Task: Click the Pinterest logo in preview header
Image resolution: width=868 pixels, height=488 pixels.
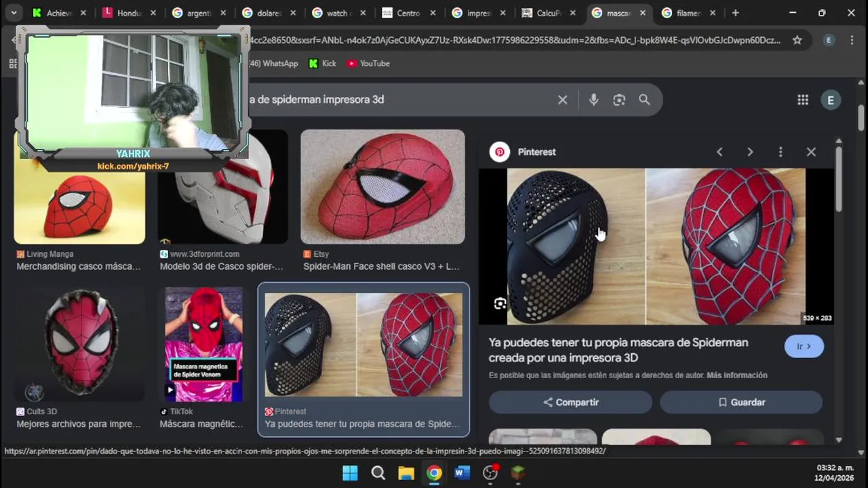Action: [500, 152]
